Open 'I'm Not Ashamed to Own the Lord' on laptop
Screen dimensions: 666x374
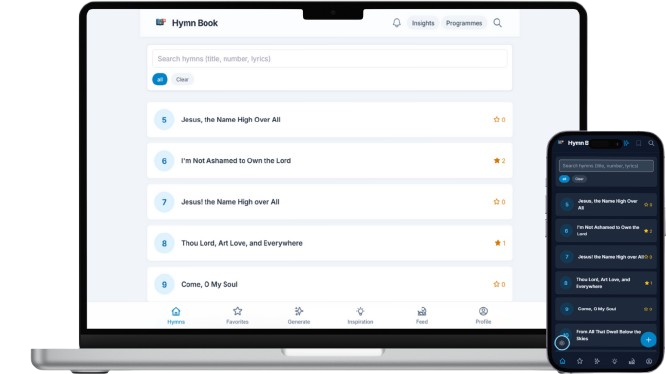(330, 161)
